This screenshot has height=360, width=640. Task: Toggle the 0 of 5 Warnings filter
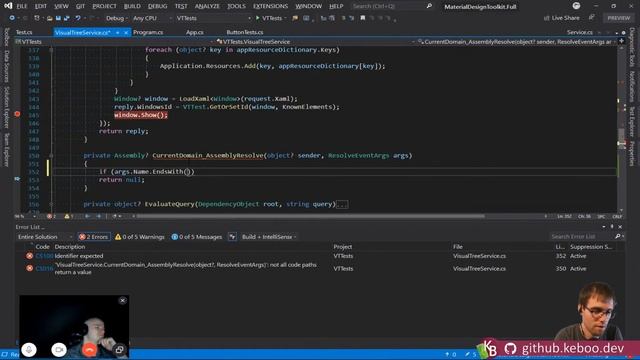[140, 237]
